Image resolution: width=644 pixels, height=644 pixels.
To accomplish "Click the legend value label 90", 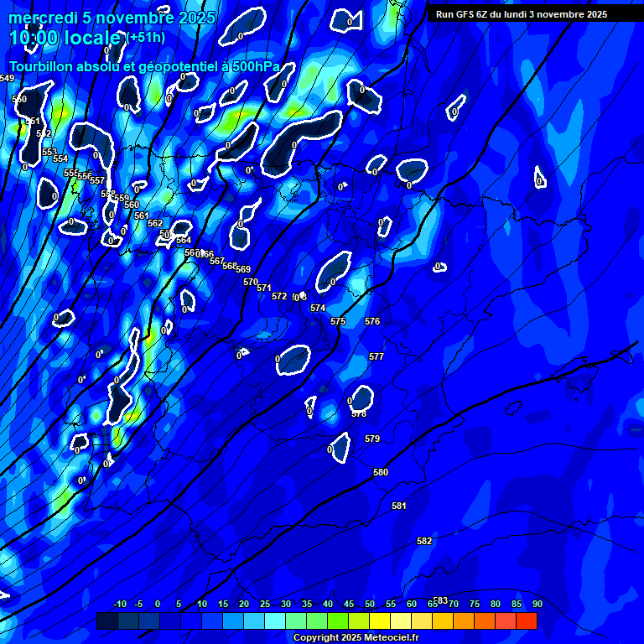I will pyautogui.click(x=537, y=604).
